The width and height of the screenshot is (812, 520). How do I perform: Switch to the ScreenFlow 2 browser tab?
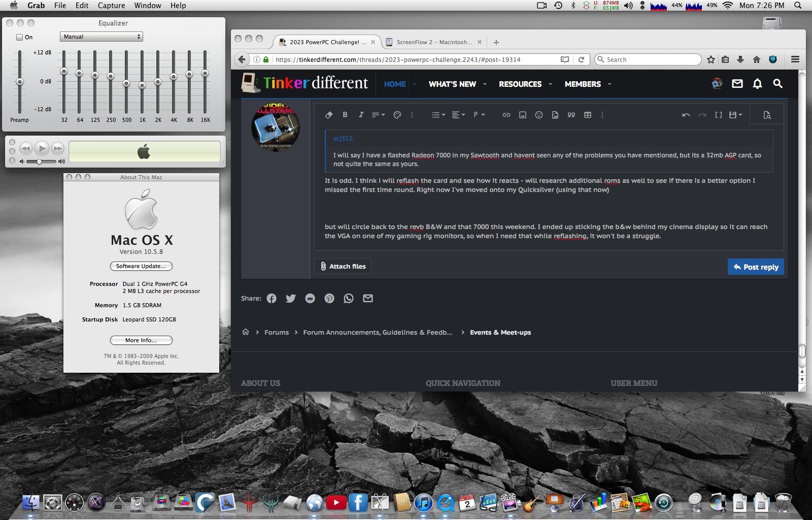[x=434, y=42]
